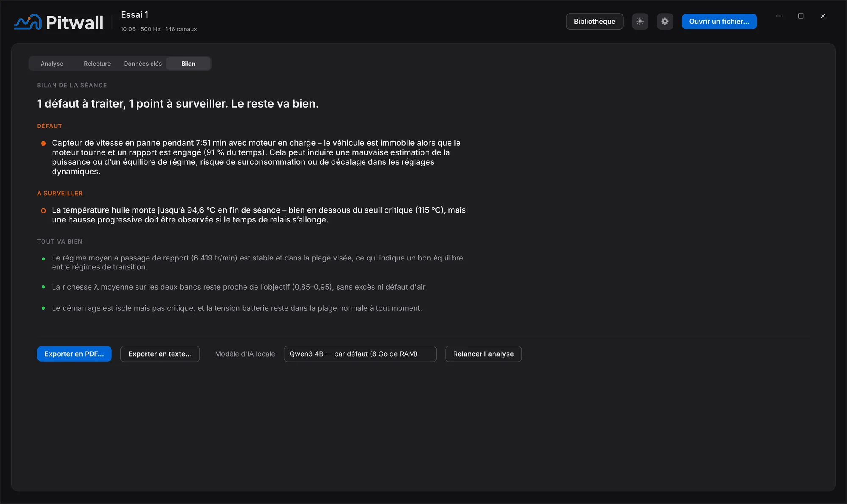The width and height of the screenshot is (847, 504).
Task: Open the Qwen3 4B local AI model dropdown
Action: (360, 354)
